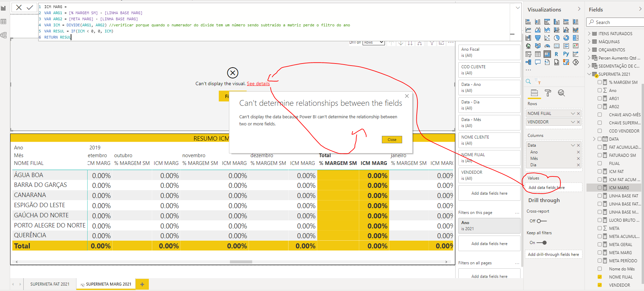
Task: Cancel the formula edit with the X icon
Action: pos(19,7)
